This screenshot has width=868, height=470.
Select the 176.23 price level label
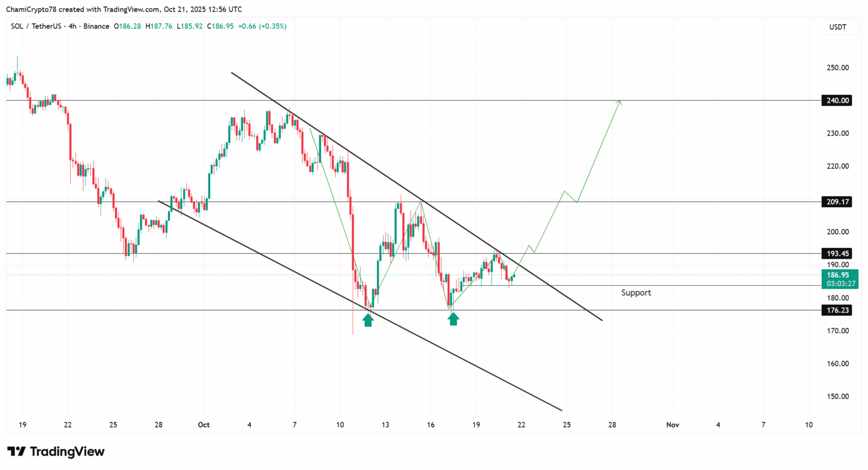[x=837, y=310]
